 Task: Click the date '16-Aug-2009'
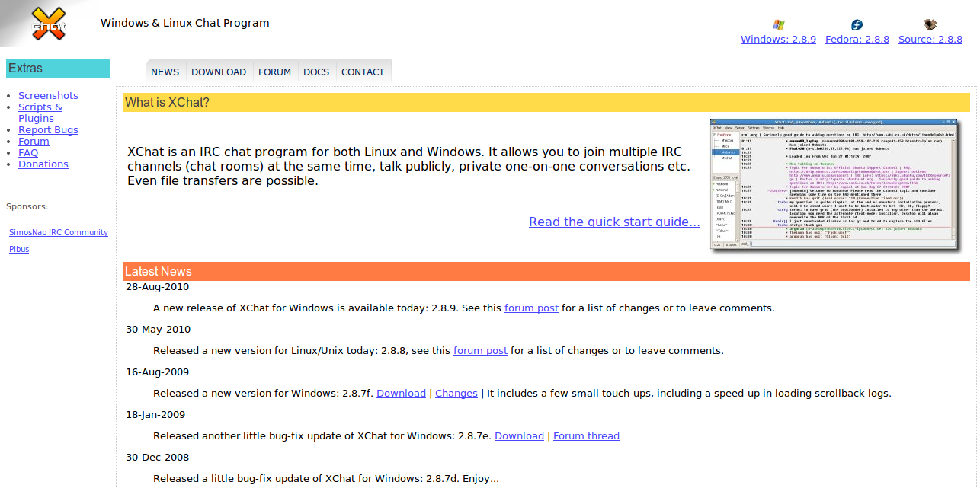click(158, 372)
